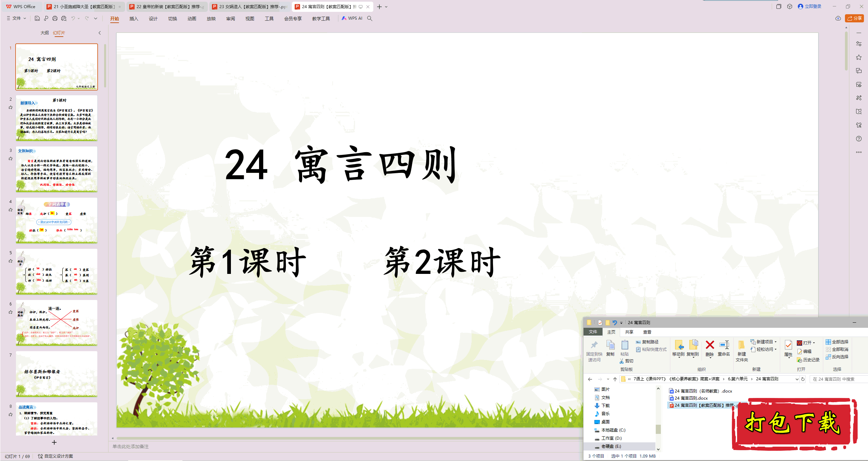Click the Properties button in Explorer ribbon

coord(788,349)
